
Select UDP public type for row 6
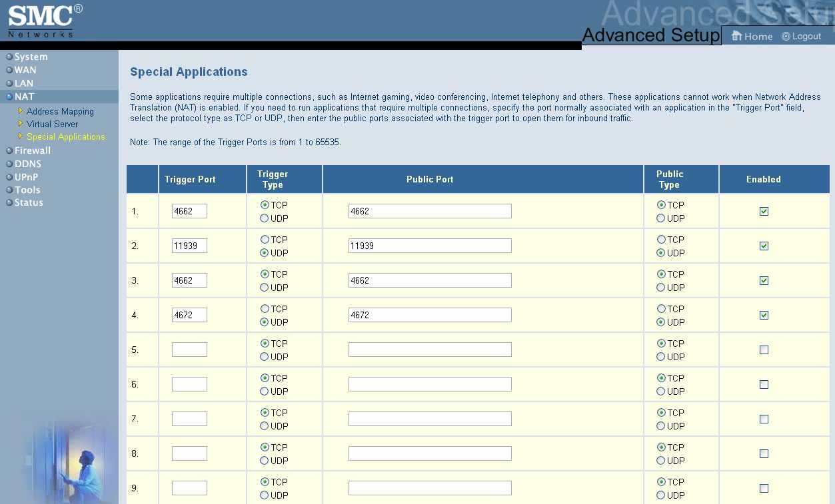click(x=661, y=391)
